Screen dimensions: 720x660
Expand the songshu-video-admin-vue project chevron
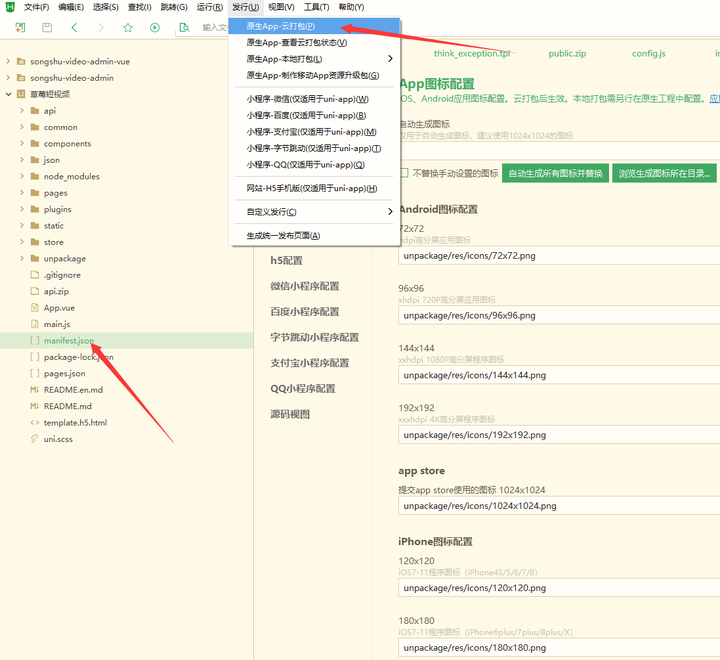tap(8, 61)
